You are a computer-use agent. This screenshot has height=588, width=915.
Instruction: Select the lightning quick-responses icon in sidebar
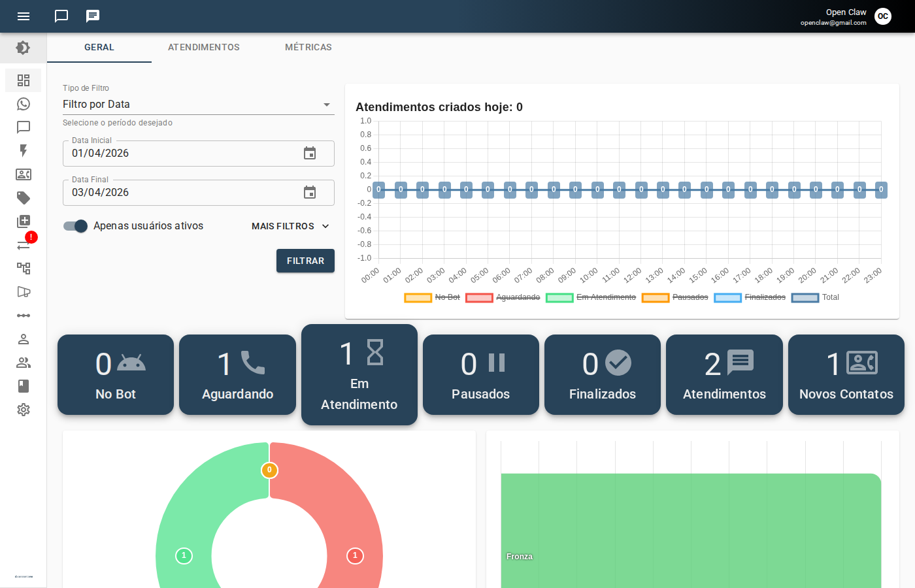[x=24, y=151]
